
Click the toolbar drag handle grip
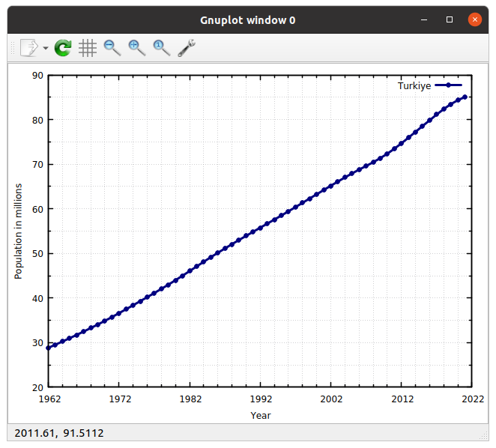(11, 48)
